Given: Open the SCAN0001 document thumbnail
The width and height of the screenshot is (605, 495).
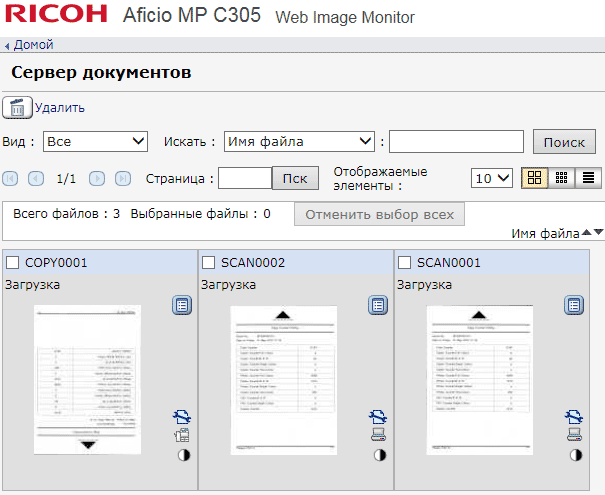Looking at the screenshot, I should tap(480, 380).
